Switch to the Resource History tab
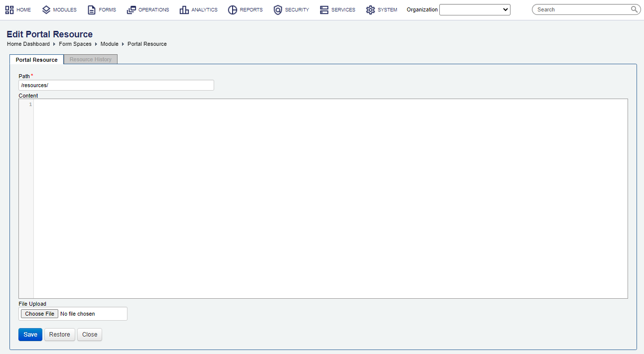The image size is (644, 354). (91, 59)
